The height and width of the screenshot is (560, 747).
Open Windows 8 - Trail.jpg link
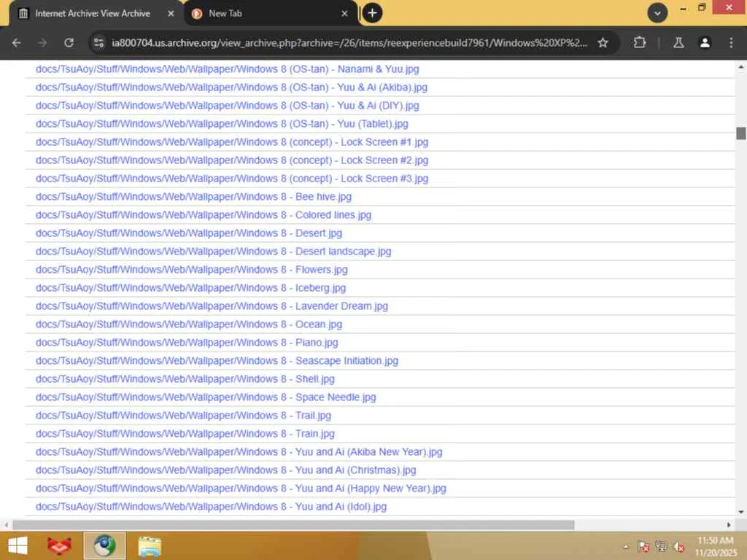(183, 416)
